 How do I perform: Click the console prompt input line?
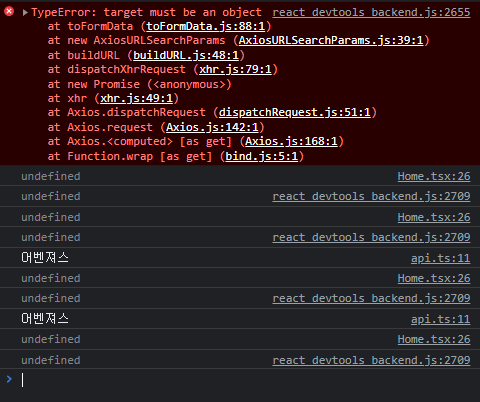[247, 380]
